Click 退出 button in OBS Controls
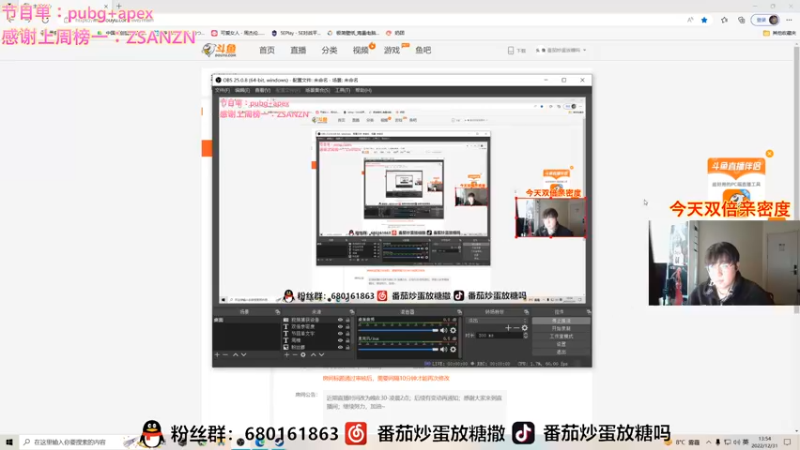Image resolution: width=800 pixels, height=450 pixels. click(561, 352)
